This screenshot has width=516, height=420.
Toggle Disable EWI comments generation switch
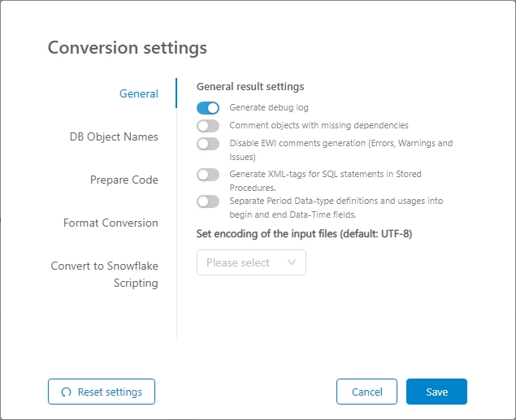(x=208, y=144)
